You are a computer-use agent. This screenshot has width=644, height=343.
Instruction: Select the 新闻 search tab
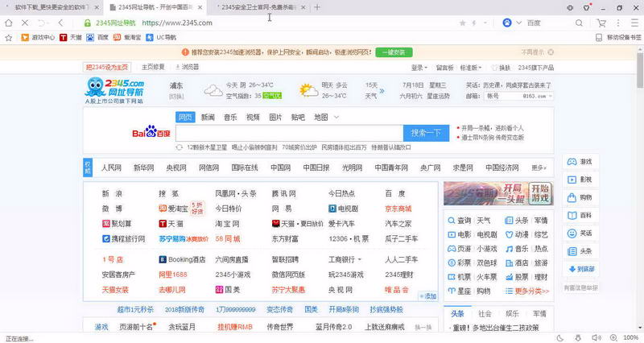[x=208, y=118]
